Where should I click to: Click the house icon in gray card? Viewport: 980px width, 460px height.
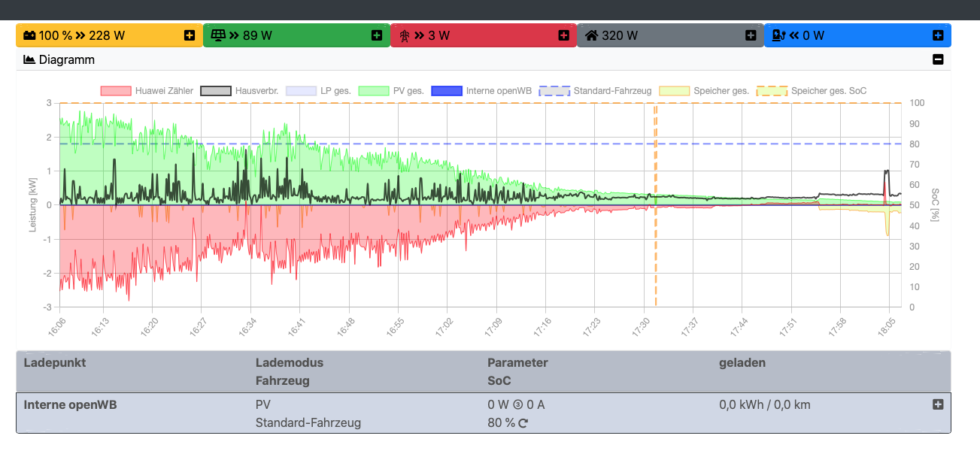coord(592,35)
